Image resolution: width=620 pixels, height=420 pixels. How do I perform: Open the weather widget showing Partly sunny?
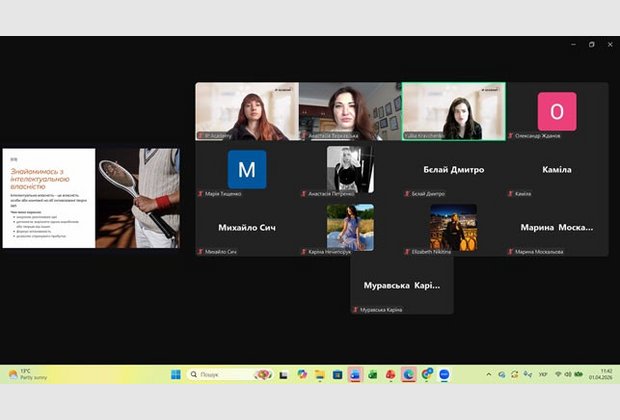(28, 374)
